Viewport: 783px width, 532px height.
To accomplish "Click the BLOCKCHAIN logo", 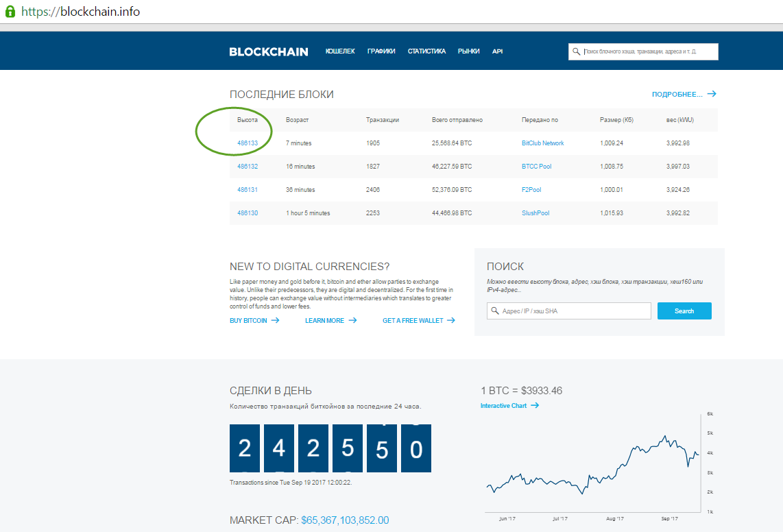I will pyautogui.click(x=268, y=51).
